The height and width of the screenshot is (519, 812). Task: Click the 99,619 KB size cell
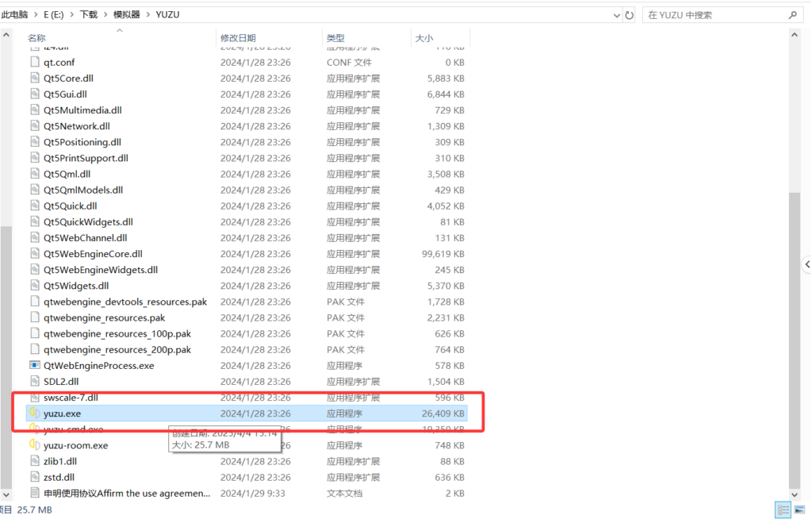pyautogui.click(x=442, y=253)
